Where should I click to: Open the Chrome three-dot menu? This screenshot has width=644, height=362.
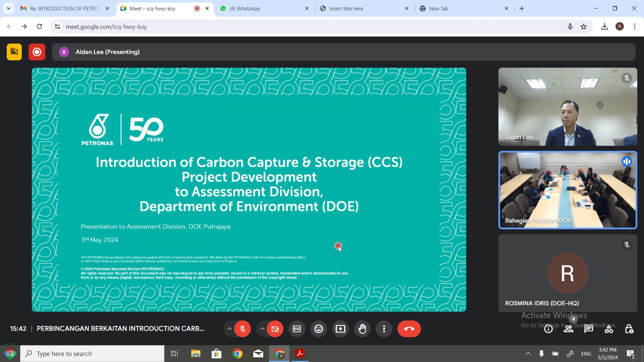click(635, 27)
